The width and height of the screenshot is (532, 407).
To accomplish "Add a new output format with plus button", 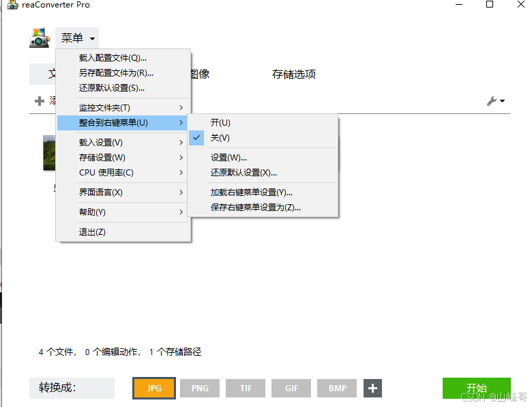I will click(x=372, y=388).
